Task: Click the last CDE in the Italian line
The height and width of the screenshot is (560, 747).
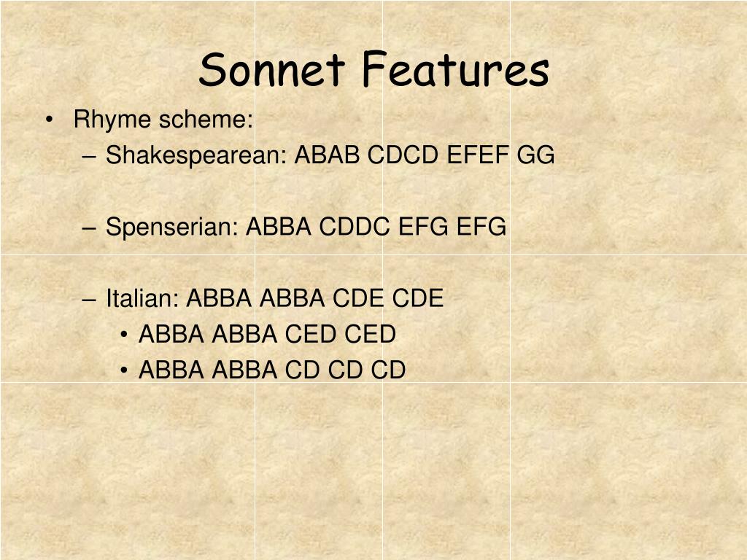Action: (418, 298)
